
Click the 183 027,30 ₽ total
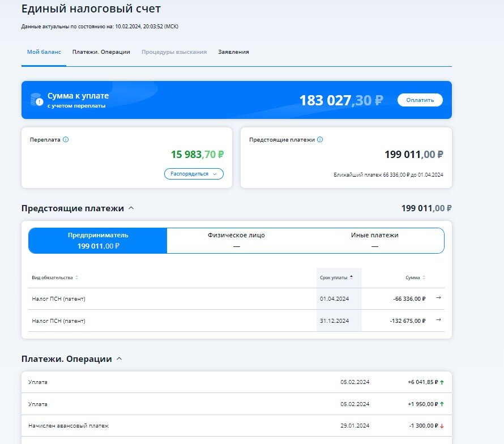341,100
